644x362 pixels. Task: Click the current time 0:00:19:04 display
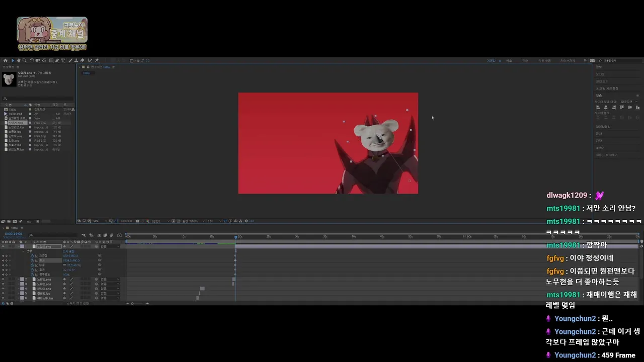click(14, 234)
